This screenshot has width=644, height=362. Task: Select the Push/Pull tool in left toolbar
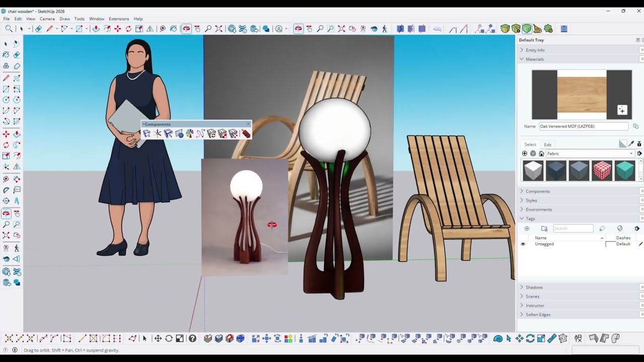[x=17, y=134]
